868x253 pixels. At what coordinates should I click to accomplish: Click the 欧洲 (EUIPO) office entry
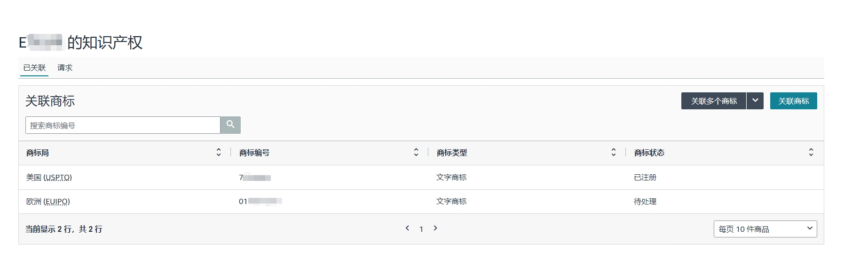tap(48, 202)
